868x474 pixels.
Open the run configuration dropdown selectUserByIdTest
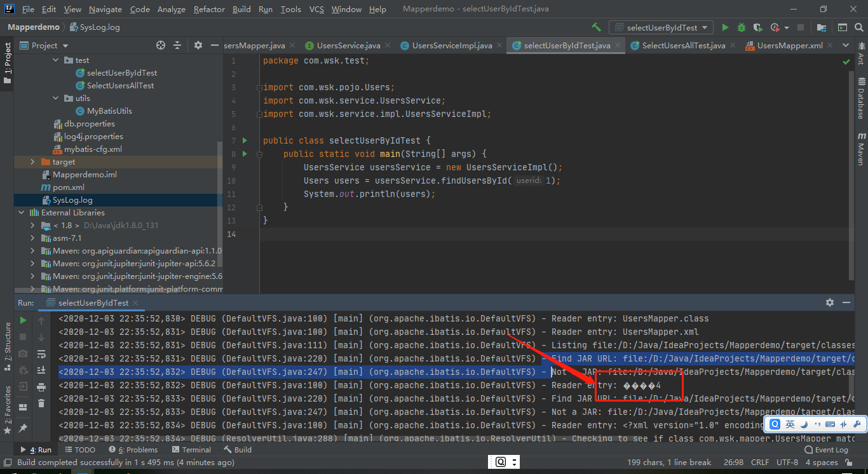click(661, 27)
